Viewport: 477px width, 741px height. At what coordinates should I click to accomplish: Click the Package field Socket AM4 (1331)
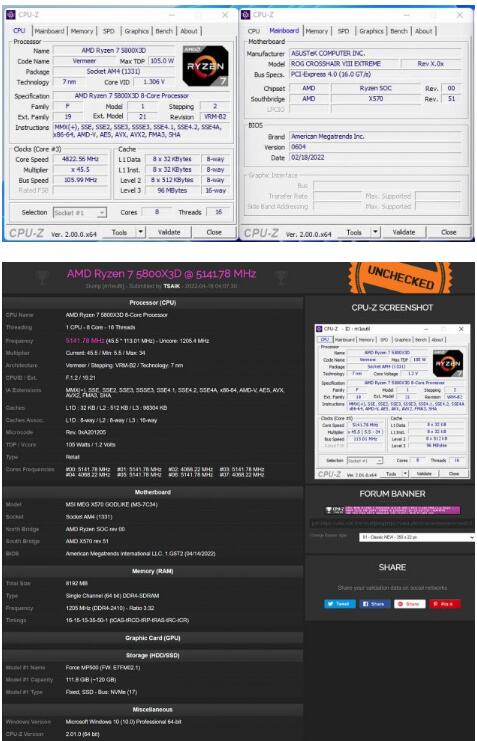pos(113,71)
